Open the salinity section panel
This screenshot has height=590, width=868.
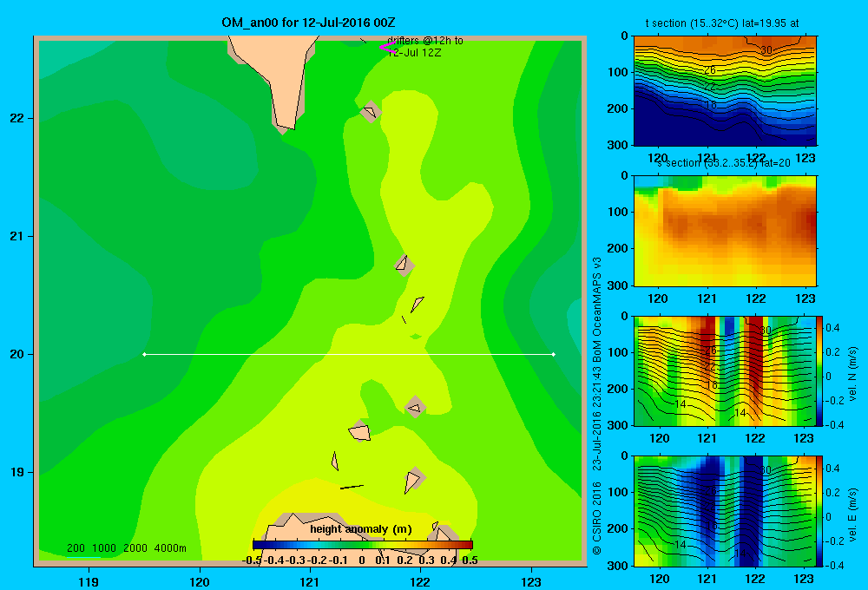tap(725, 231)
